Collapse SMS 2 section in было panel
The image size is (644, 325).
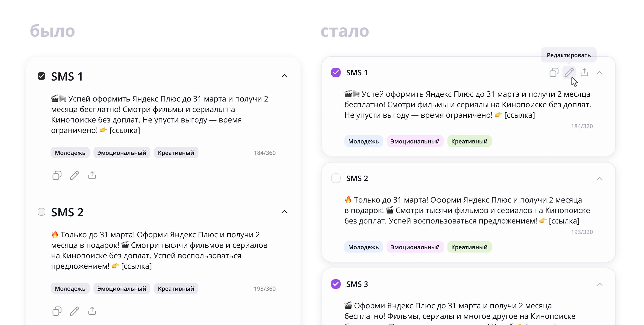click(284, 212)
